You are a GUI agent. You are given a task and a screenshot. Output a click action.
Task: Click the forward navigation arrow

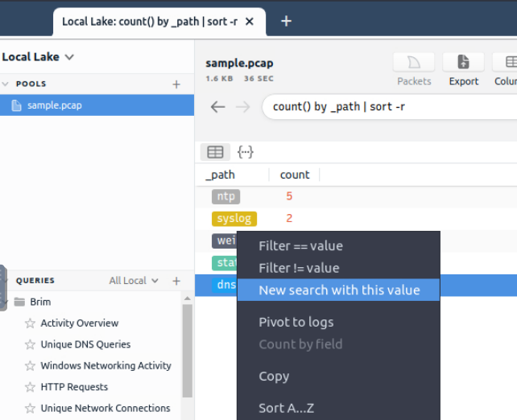(x=242, y=106)
